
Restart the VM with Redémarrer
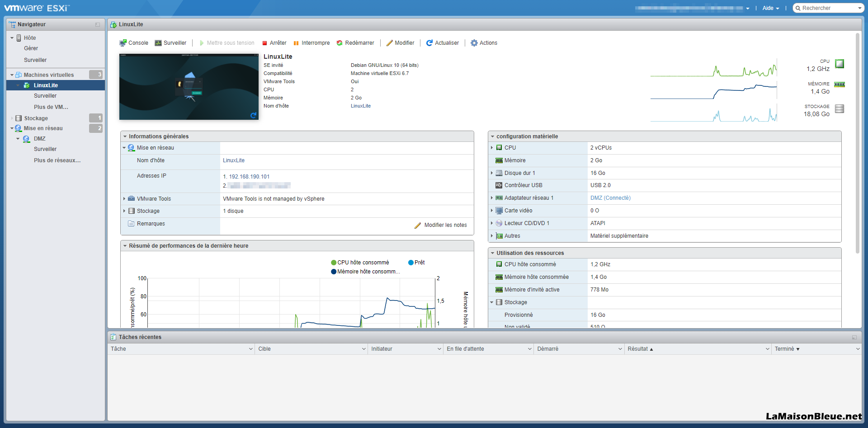[x=355, y=43]
